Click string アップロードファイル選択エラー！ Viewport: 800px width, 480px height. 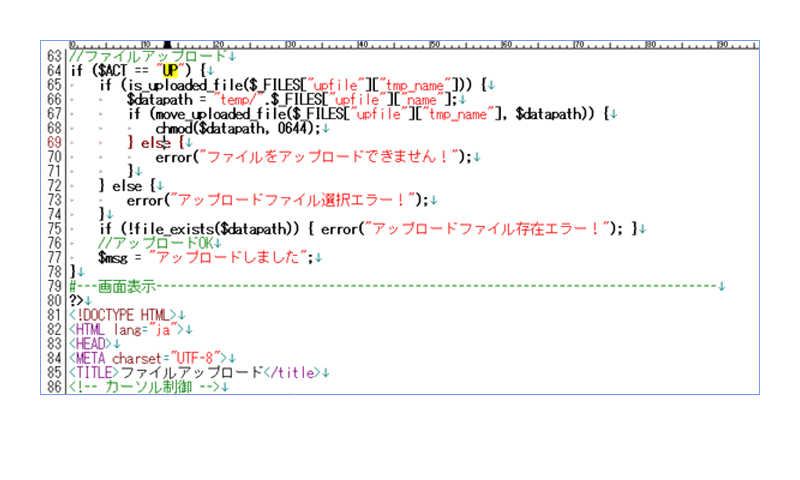(x=292, y=200)
